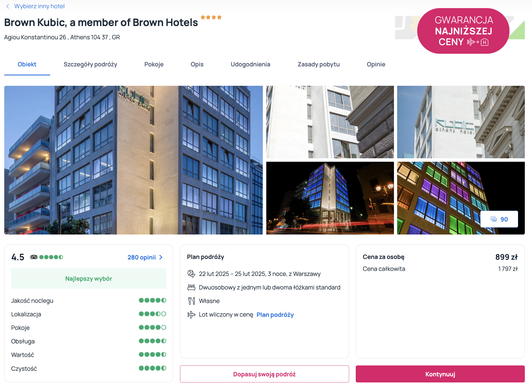Click the 899 zł price per person
Viewport: 532px width, 392px height.
coord(507,257)
